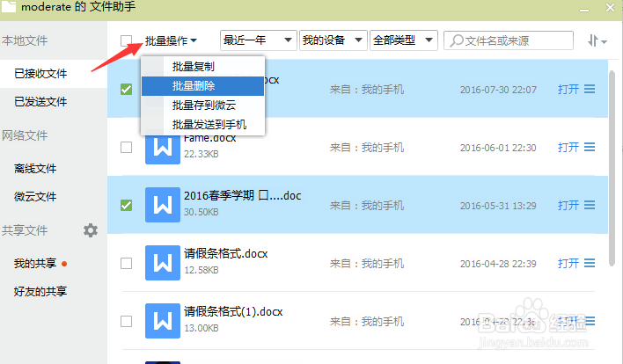The width and height of the screenshot is (623, 364).
Task: Click the gear icon beside 共享文件
Action: point(91,230)
